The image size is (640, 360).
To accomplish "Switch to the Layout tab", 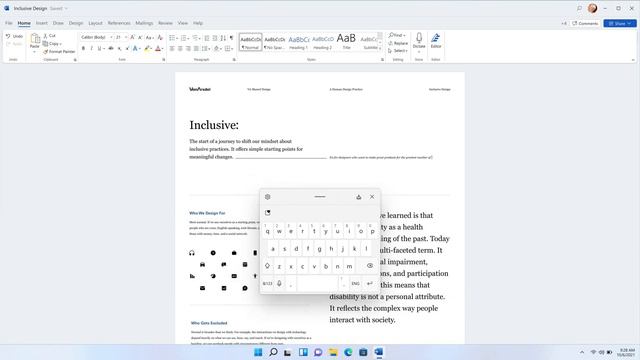I will (x=96, y=23).
